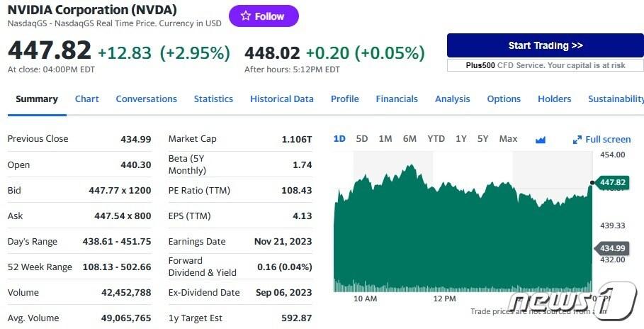The image size is (644, 329).
Task: Click the Earnings Date value
Action: tap(283, 242)
